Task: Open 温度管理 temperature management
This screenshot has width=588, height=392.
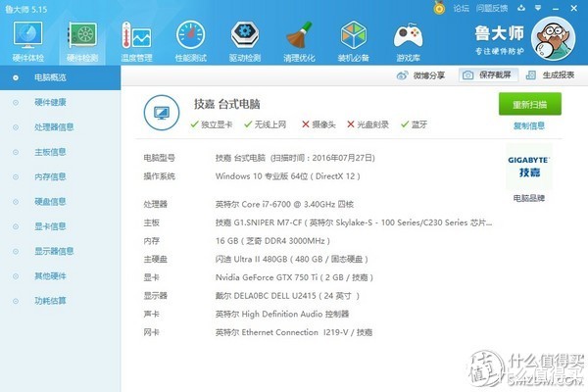Action: pyautogui.click(x=136, y=41)
